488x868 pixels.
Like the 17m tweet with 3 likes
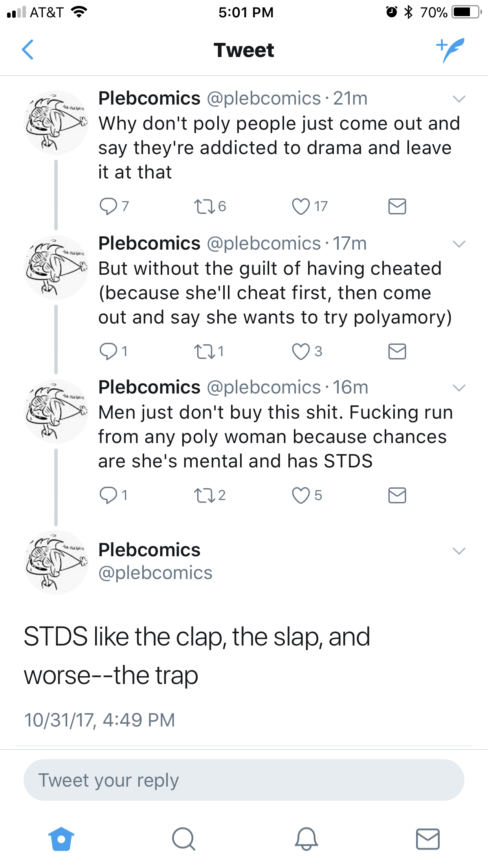[301, 351]
